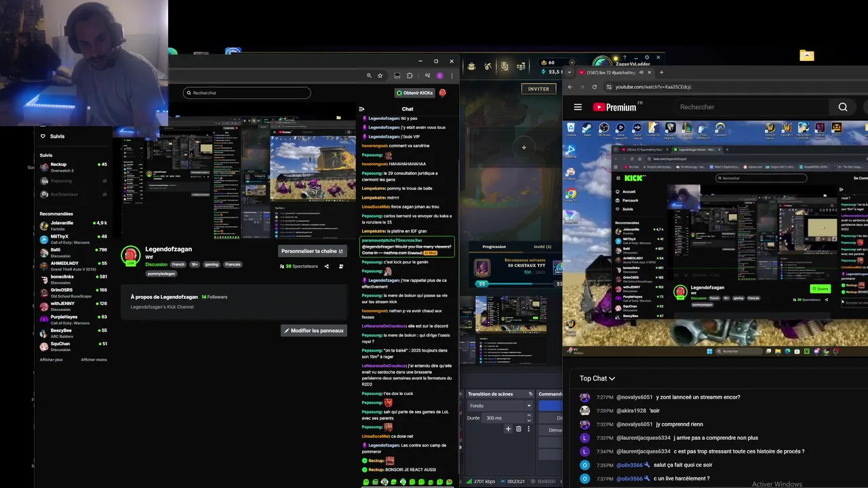
Task: Open Reckup channel in Suivis list
Action: (x=73, y=167)
